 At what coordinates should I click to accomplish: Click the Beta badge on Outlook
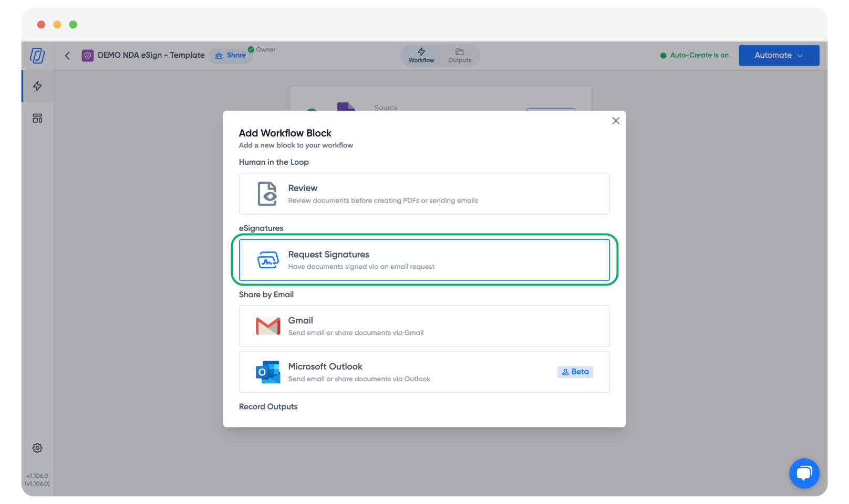(575, 372)
